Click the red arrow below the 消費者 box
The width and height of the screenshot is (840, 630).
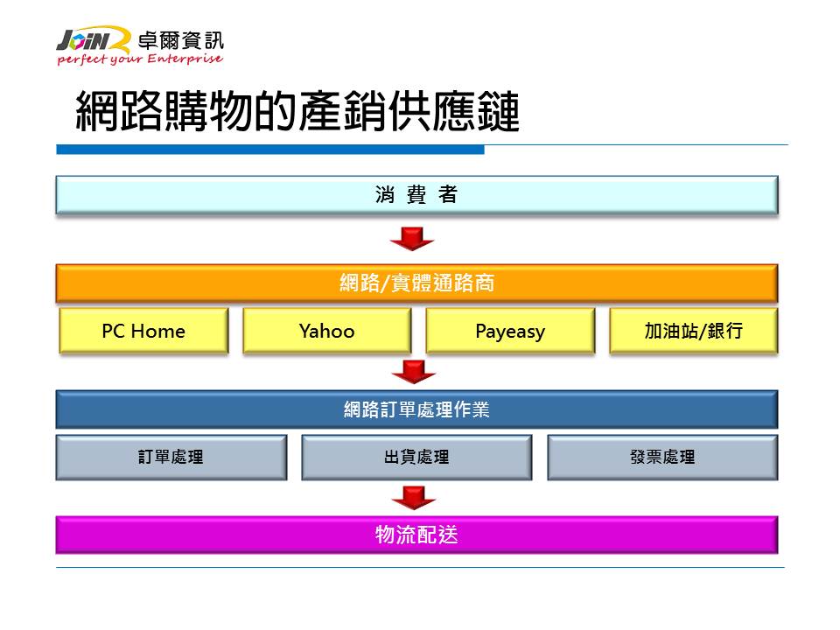[x=414, y=239]
